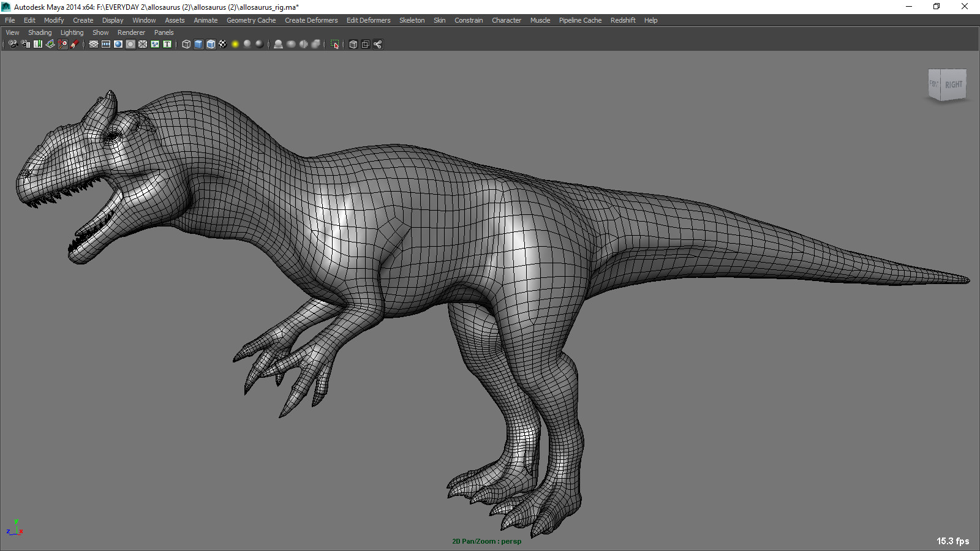Open the Geometry Cache menu
Viewport: 980px width, 551px height.
(x=251, y=20)
